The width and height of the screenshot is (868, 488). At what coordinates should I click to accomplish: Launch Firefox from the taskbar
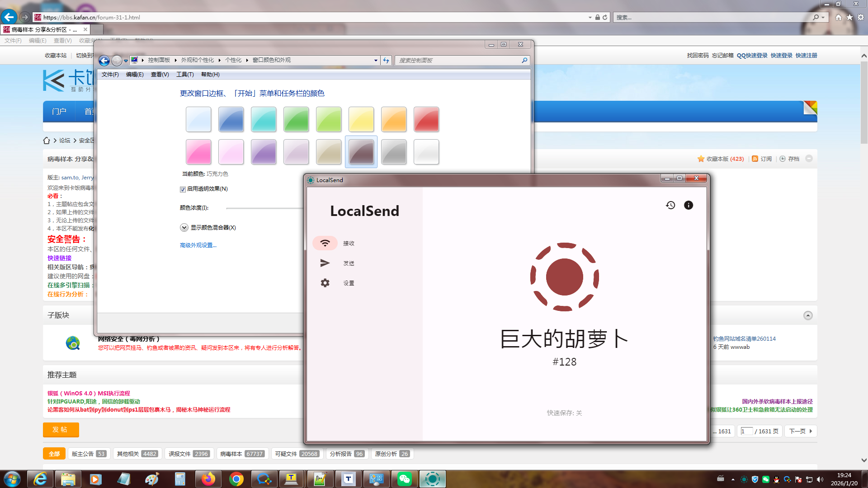tap(208, 479)
